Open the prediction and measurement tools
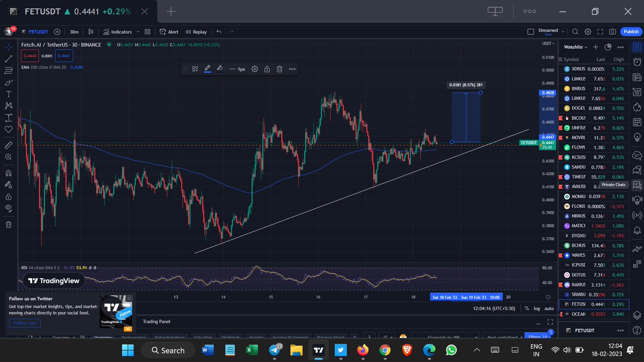Image resolution: width=644 pixels, height=362 pixels. [x=9, y=117]
